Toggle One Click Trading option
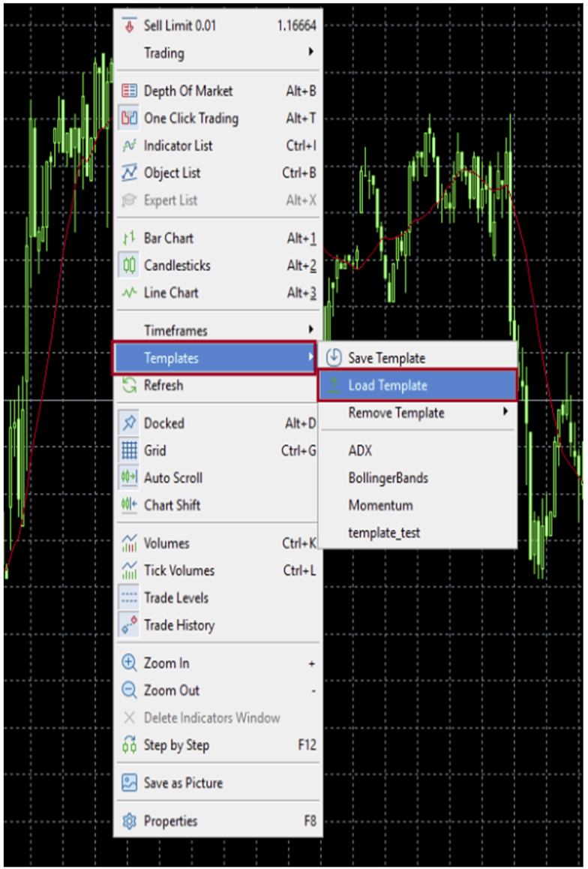Viewport: 588px width, 869px height. 190,119
